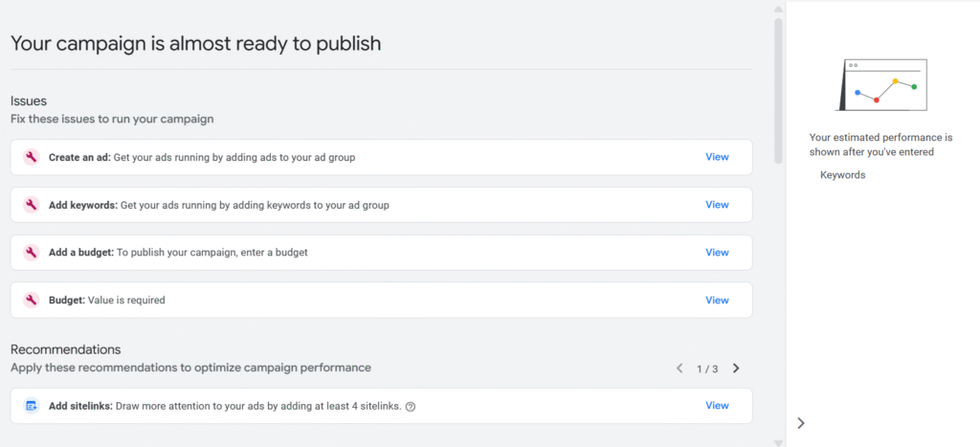Click wrench icon beside Add a budget

point(31,253)
